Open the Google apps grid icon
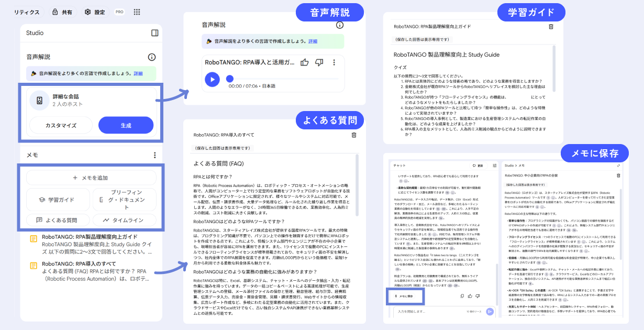The image size is (644, 330). [137, 12]
